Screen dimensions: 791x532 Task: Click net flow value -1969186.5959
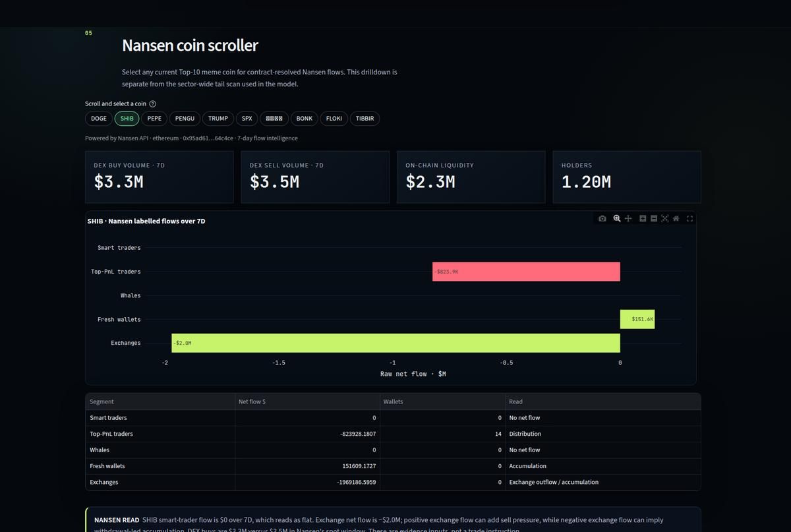click(307, 482)
